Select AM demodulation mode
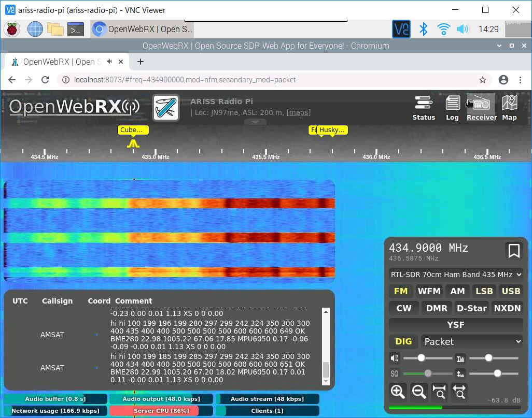The height and width of the screenshot is (418, 532). (x=457, y=291)
